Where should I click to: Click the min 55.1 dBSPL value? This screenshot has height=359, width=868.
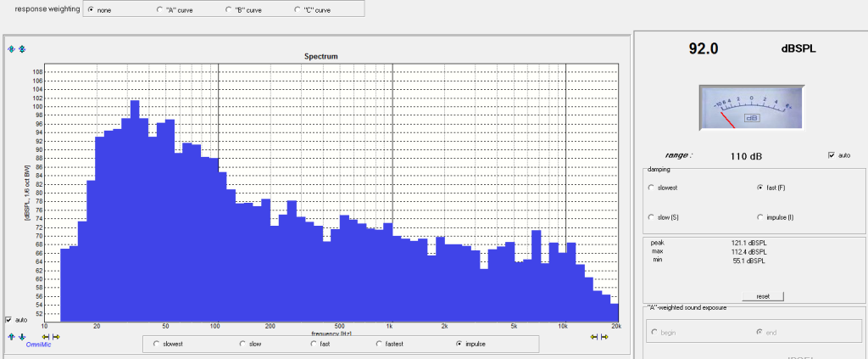[x=749, y=261]
